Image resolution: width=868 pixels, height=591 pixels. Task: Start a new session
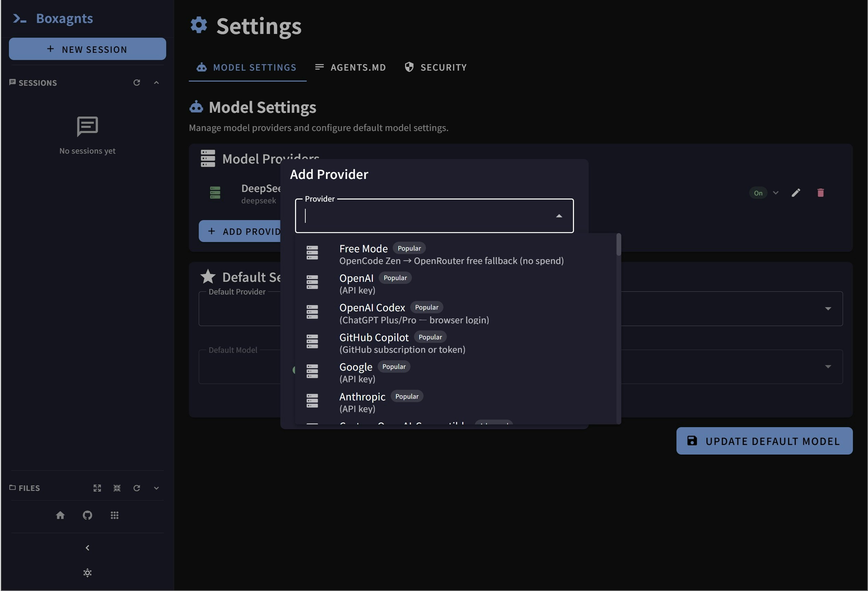[87, 49]
